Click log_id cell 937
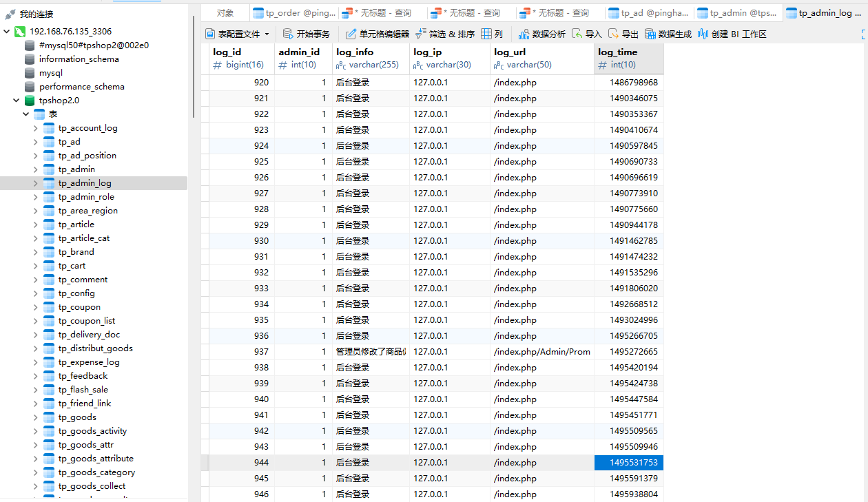Viewport: 868px width, 502px height. pos(242,352)
